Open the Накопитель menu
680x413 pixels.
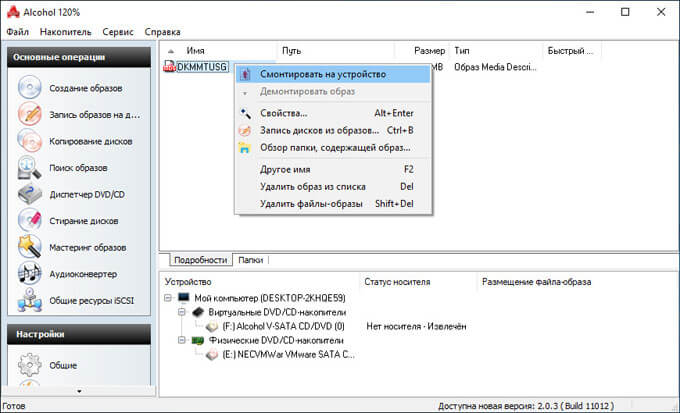[65, 32]
